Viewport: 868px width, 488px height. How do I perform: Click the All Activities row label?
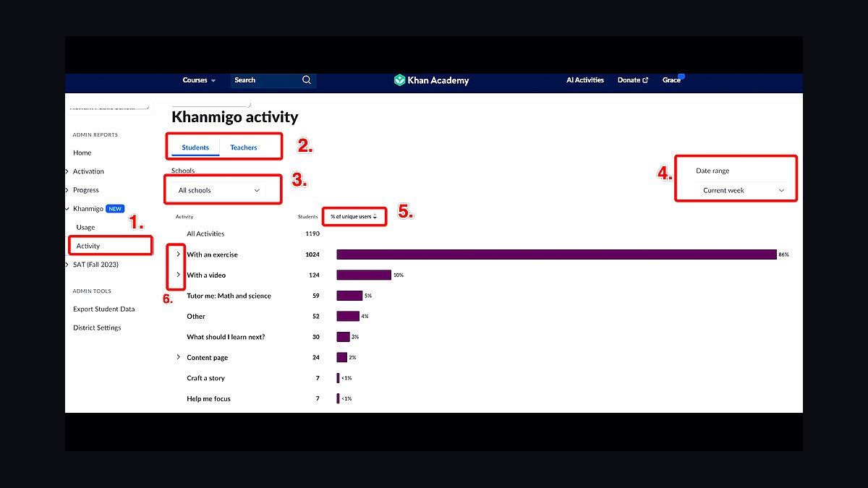[x=205, y=234]
